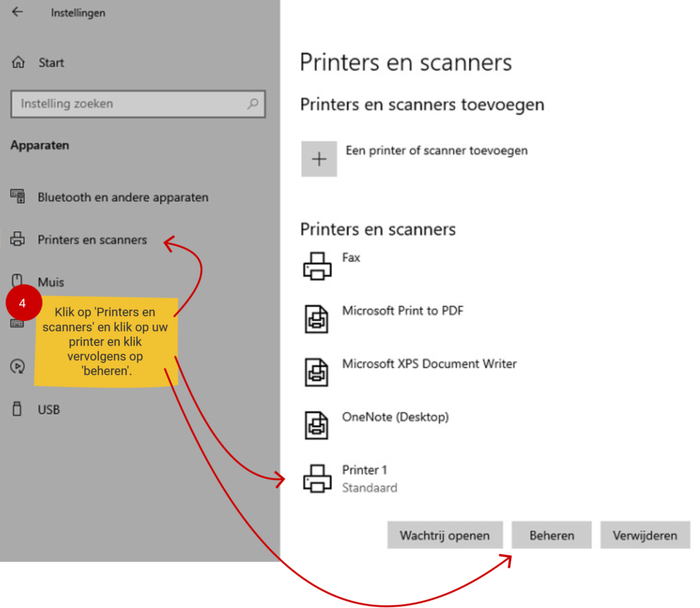Choose Microsoft XPS Document Writer
700x608 pixels.
(429, 363)
